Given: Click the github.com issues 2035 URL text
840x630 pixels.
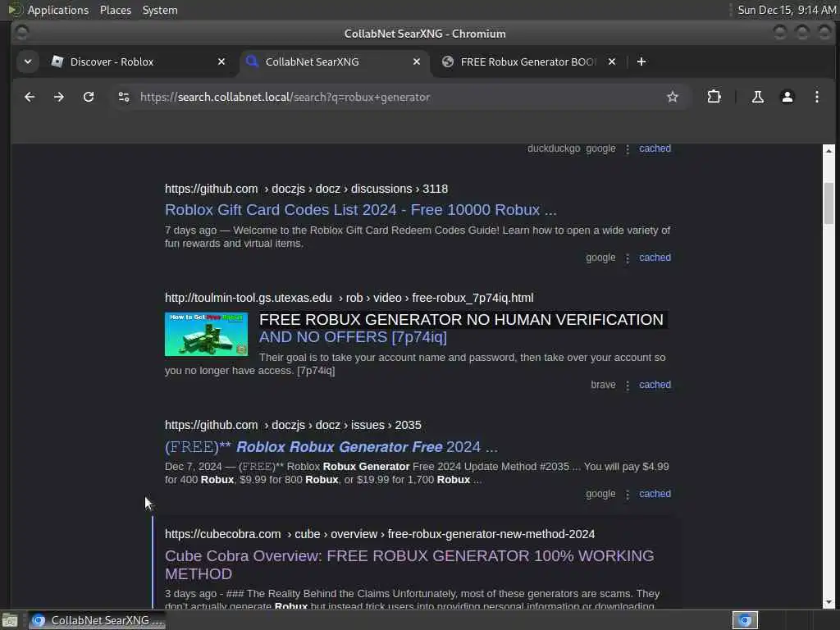Looking at the screenshot, I should coord(293,426).
